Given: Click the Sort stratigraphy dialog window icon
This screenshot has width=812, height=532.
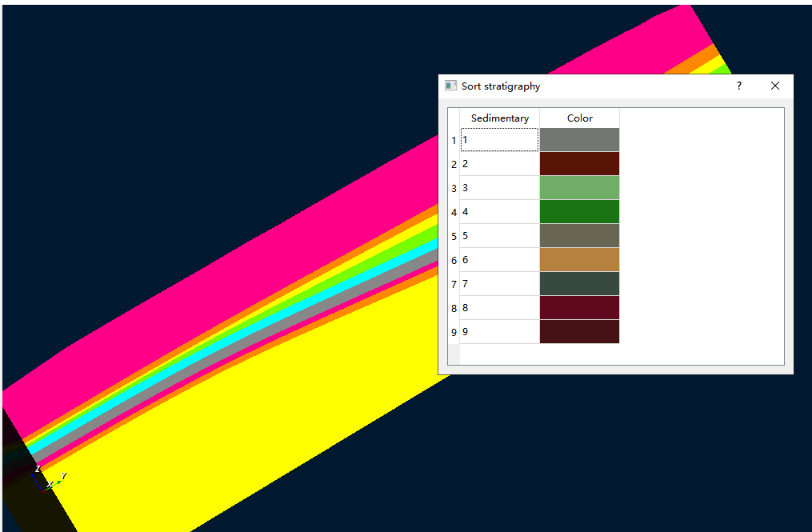Looking at the screenshot, I should [x=451, y=86].
